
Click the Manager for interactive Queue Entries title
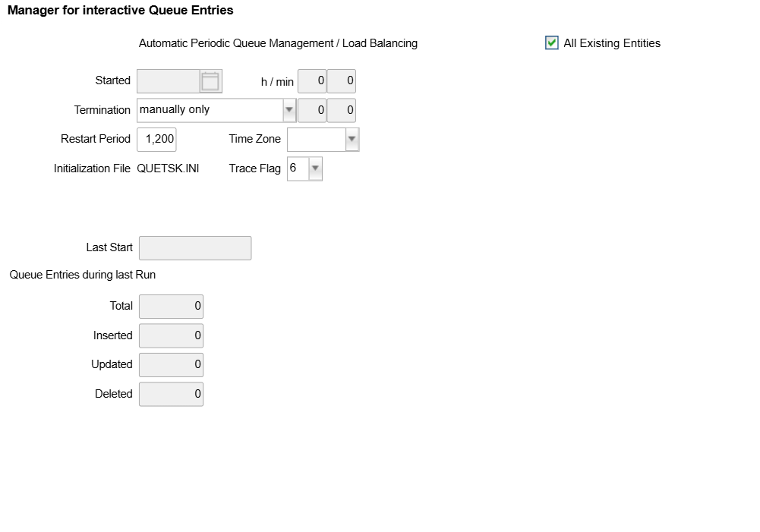tap(121, 11)
